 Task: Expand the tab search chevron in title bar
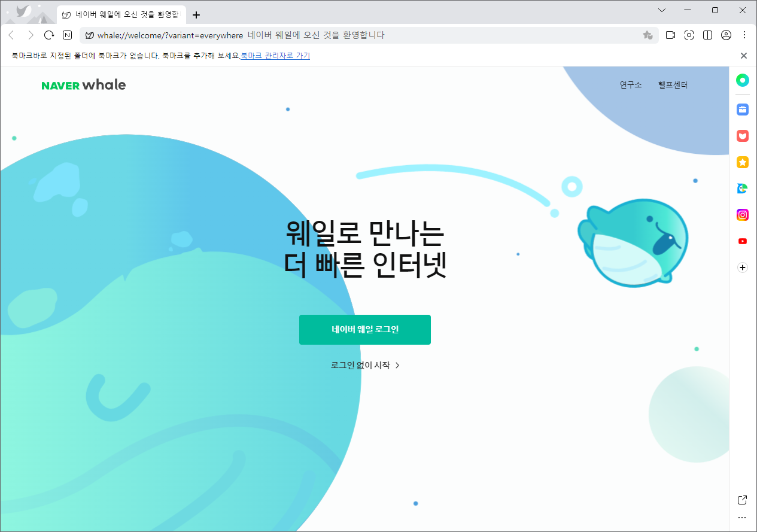tap(662, 10)
